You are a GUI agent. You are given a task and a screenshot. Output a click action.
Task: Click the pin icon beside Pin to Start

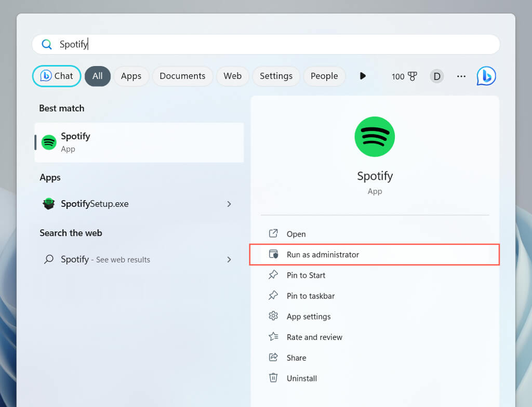273,274
